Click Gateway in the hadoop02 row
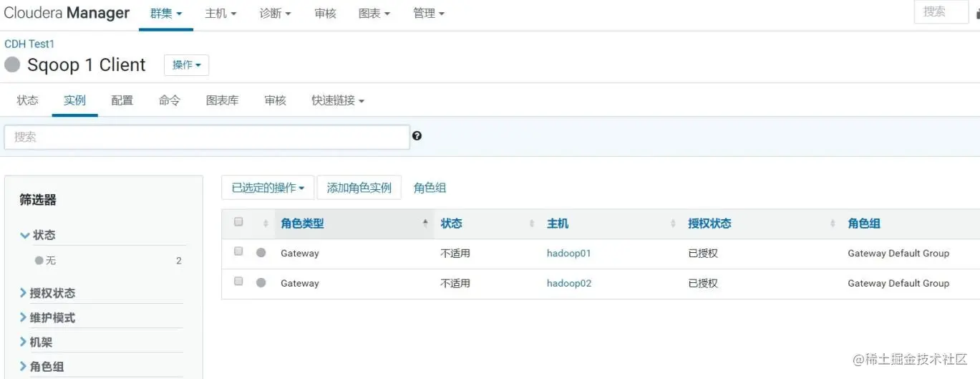The height and width of the screenshot is (379, 980). pos(300,283)
